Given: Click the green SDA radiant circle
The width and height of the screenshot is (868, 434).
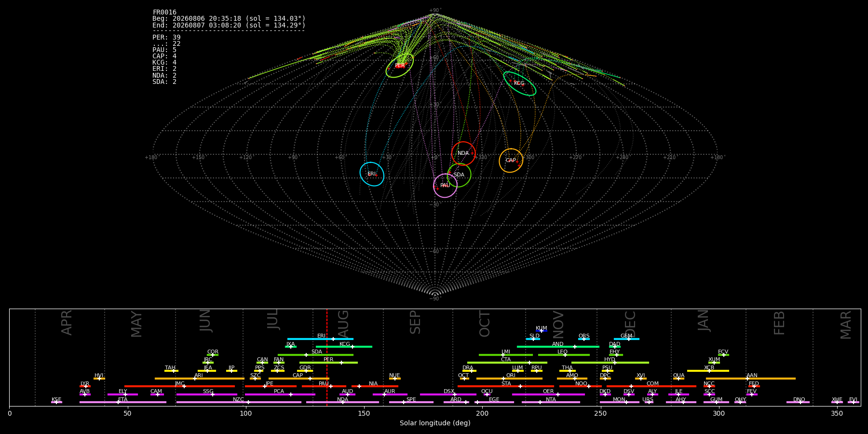Looking at the screenshot, I should click(x=459, y=175).
